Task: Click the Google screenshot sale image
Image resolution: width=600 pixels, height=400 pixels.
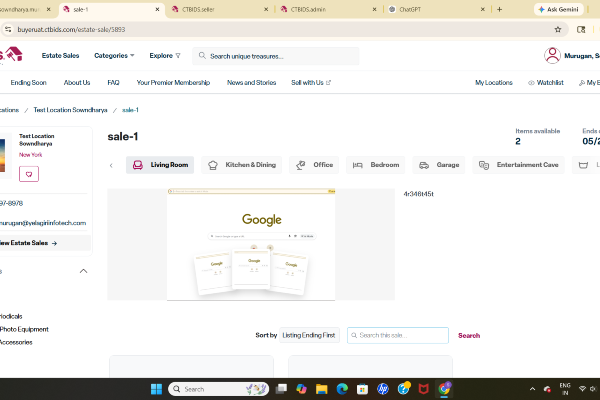Action: (x=251, y=245)
